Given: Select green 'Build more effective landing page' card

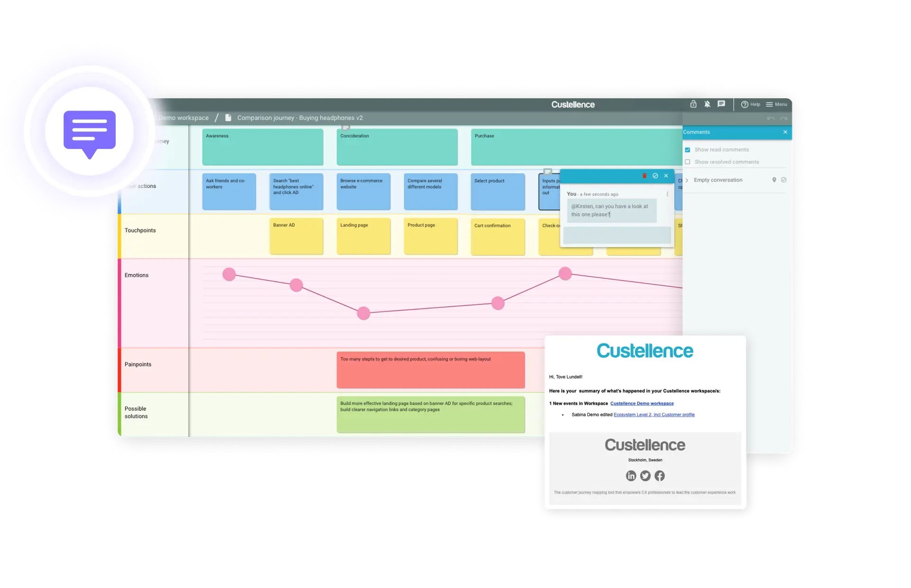Looking at the screenshot, I should click(x=431, y=414).
